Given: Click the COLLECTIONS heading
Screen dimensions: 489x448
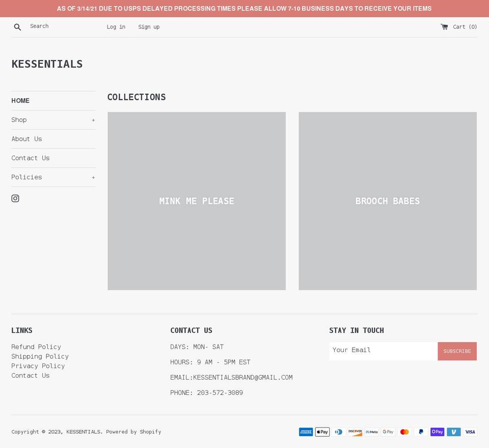Looking at the screenshot, I should click(137, 97).
